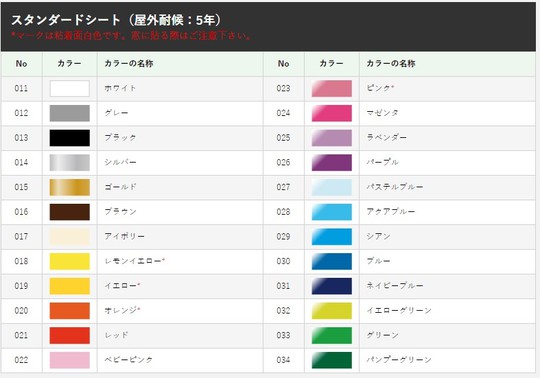Click the パステルブルー color name
This screenshot has width=540, height=378.
(x=395, y=187)
